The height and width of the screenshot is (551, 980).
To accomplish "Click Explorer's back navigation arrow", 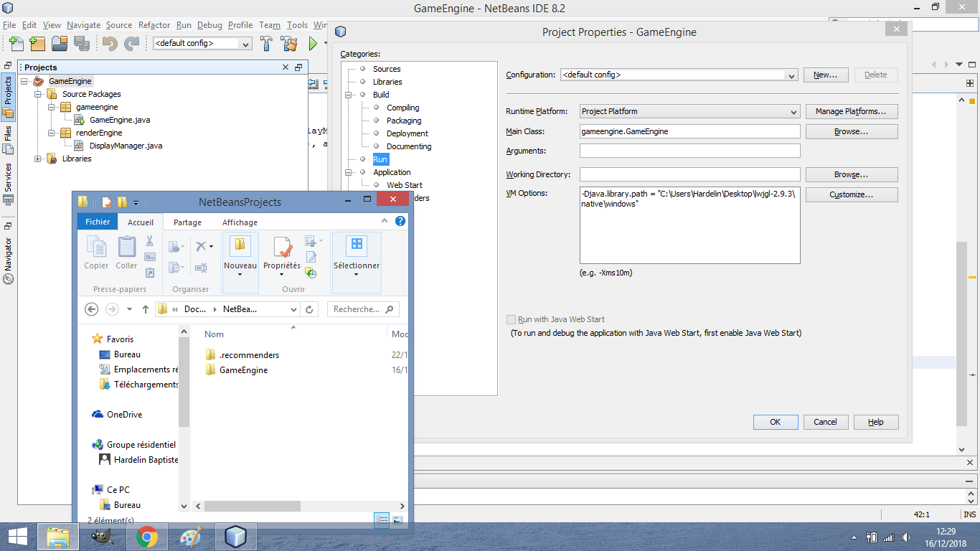I will (91, 309).
